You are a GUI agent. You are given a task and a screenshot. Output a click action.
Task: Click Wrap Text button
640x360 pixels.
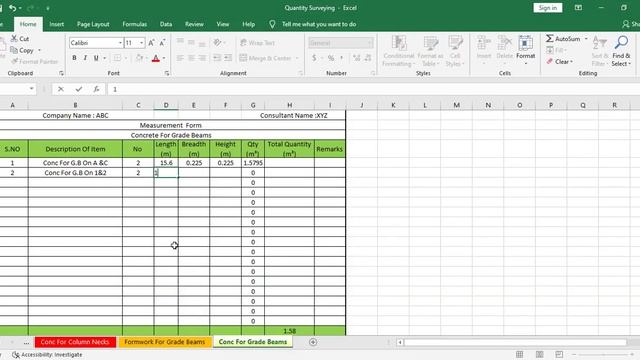point(257,42)
